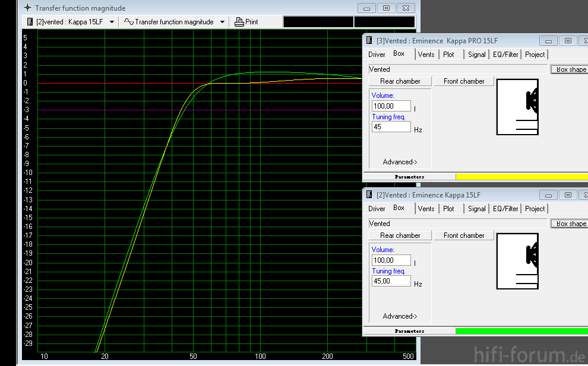Click Rear chamber button in Kappa PRO 15LF window
588x366 pixels.
pyautogui.click(x=400, y=81)
